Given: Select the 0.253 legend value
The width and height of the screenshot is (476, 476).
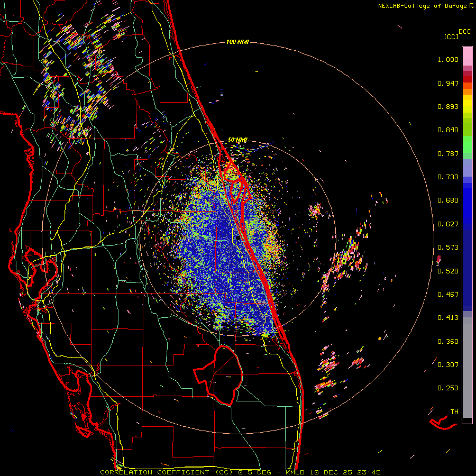Looking at the screenshot, I should pos(448,388).
